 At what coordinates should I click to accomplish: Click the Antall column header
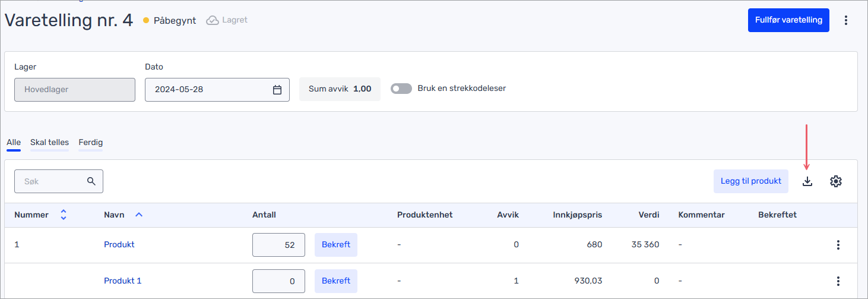pyautogui.click(x=264, y=215)
